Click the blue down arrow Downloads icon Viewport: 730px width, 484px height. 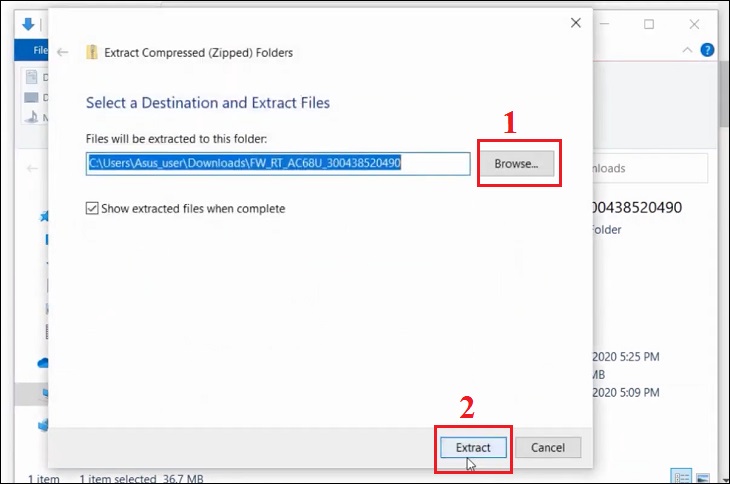pos(28,24)
